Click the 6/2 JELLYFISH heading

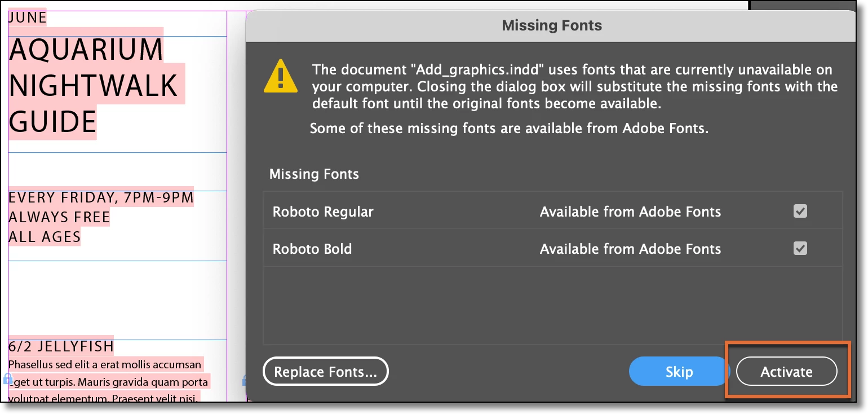point(61,346)
